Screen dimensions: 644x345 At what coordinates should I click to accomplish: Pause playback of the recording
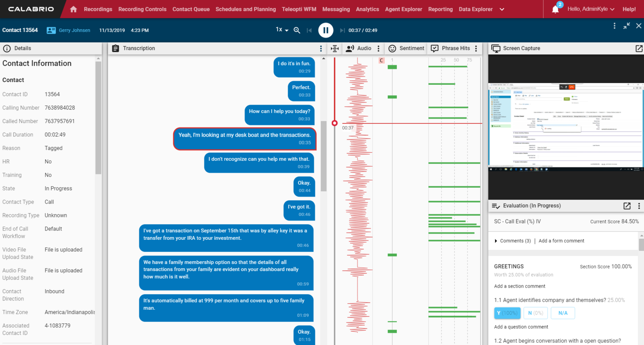click(x=326, y=30)
